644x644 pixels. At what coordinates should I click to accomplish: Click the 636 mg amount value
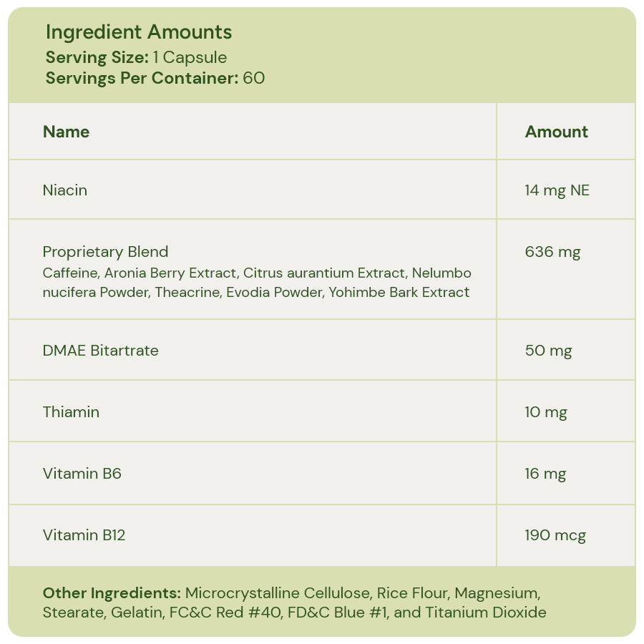point(552,252)
